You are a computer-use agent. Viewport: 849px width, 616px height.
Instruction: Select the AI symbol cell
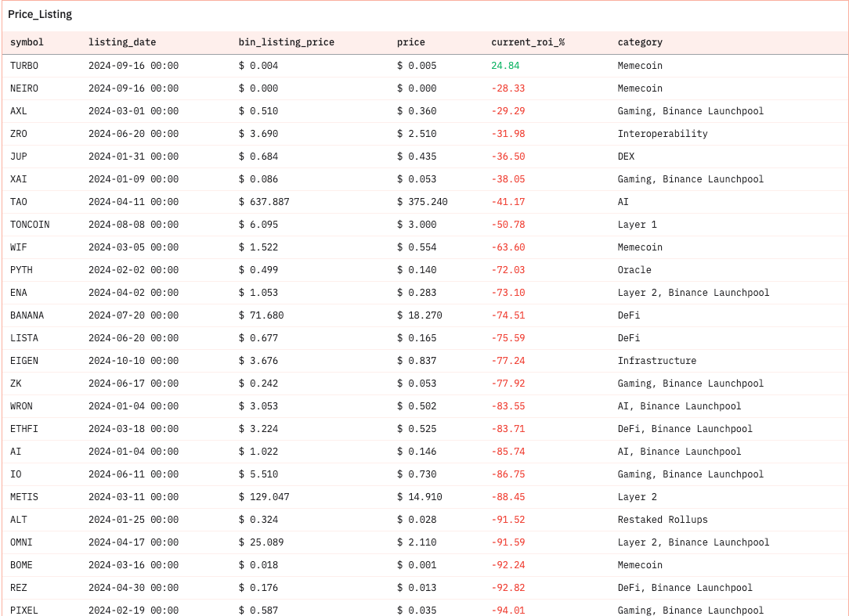pyautogui.click(x=16, y=452)
